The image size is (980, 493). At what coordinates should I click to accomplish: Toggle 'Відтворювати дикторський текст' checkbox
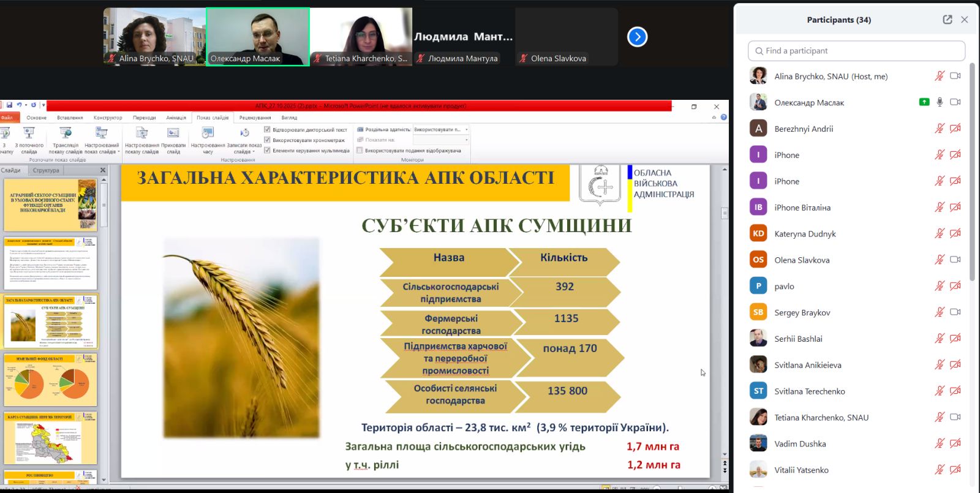click(x=267, y=130)
